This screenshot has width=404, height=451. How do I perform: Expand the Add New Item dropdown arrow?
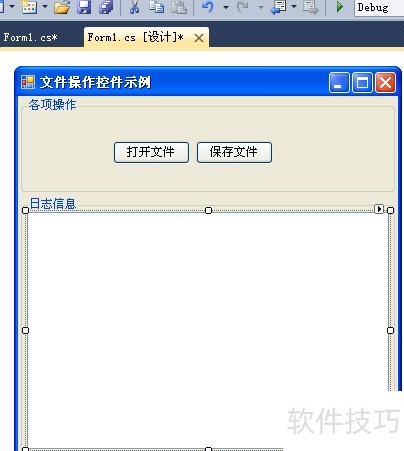tap(45, 6)
